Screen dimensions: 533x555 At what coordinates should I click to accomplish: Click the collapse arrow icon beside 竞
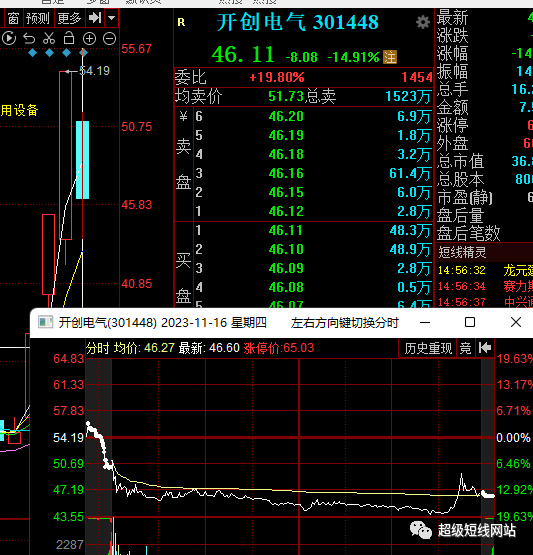pyautogui.click(x=485, y=348)
